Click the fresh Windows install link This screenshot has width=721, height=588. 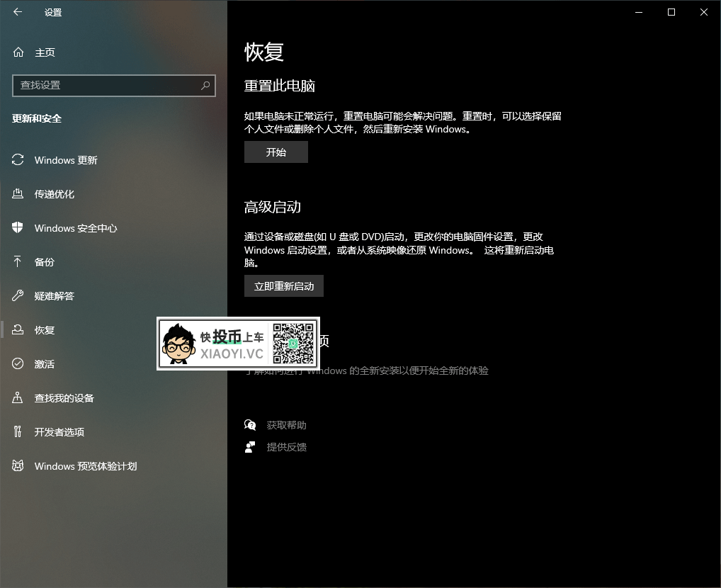[x=366, y=371]
